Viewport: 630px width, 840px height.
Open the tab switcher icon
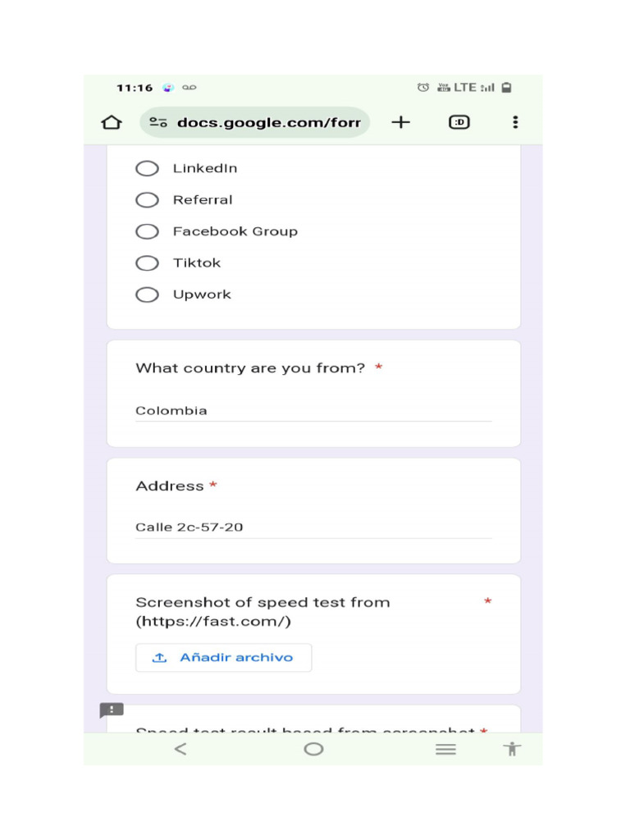pyautogui.click(x=459, y=122)
